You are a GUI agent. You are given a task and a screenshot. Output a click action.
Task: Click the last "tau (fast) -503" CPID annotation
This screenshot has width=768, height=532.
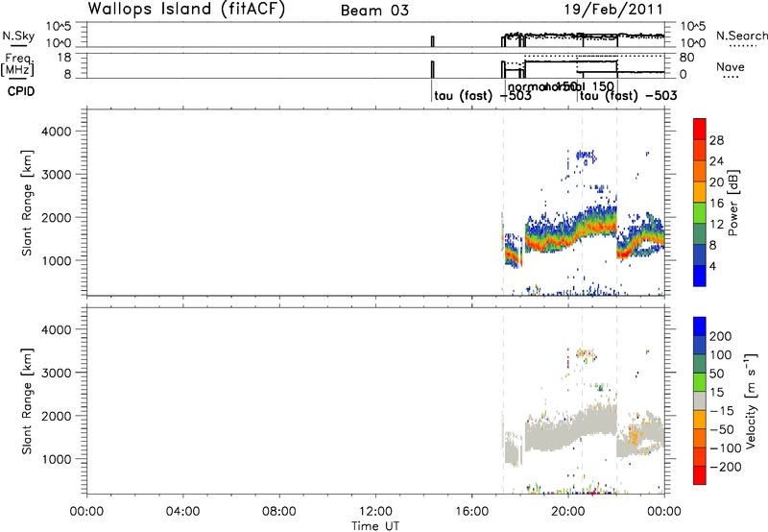click(629, 95)
